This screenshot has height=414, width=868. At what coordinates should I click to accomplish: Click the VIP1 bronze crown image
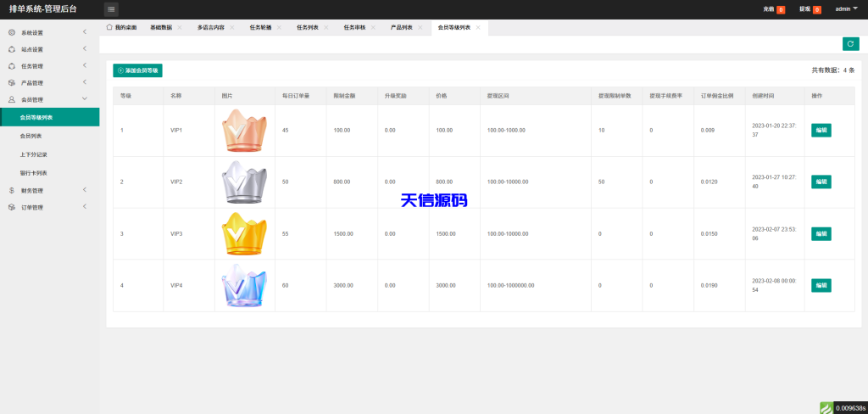pos(243,131)
